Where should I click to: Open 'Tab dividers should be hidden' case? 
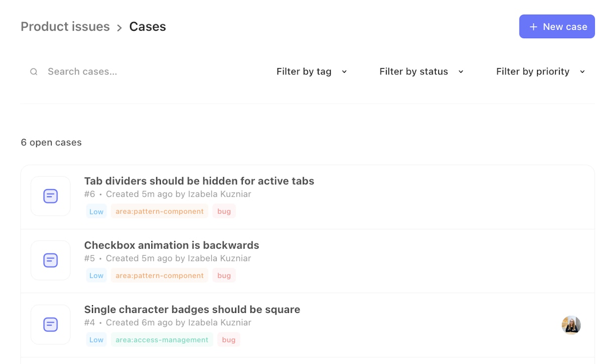tap(199, 181)
